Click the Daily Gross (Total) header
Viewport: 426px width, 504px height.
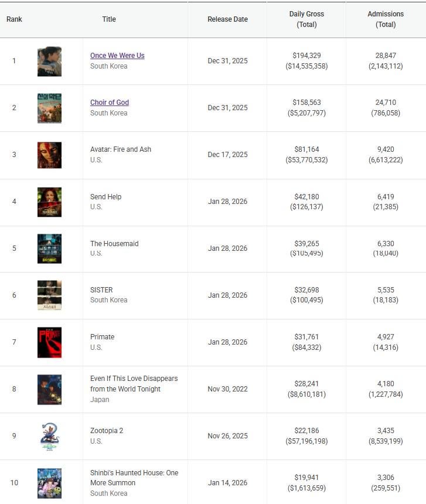306,19
